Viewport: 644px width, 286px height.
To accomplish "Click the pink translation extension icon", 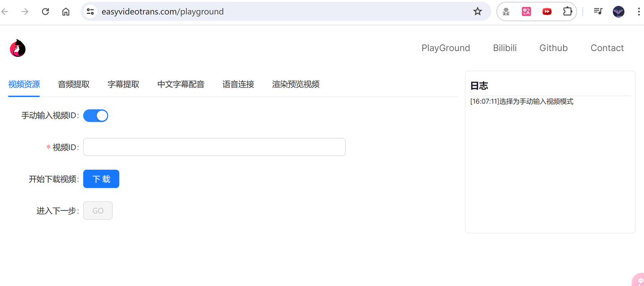I will coord(526,11).
